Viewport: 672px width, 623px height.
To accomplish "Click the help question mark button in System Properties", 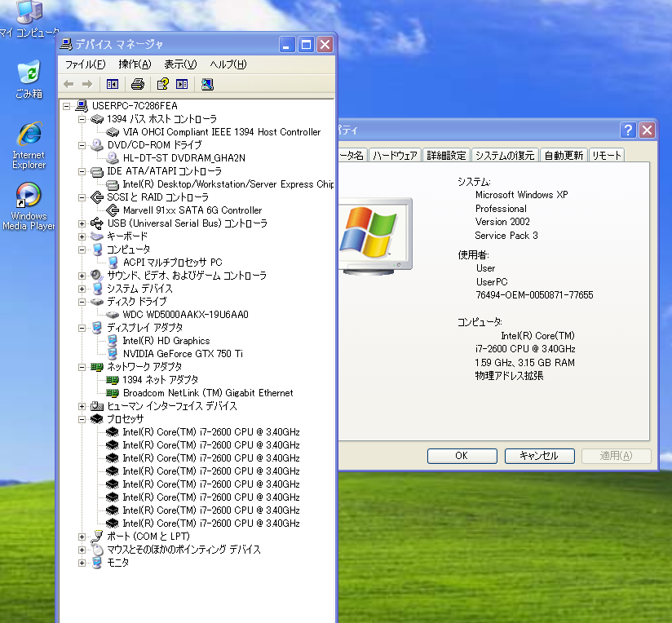I will (x=628, y=130).
